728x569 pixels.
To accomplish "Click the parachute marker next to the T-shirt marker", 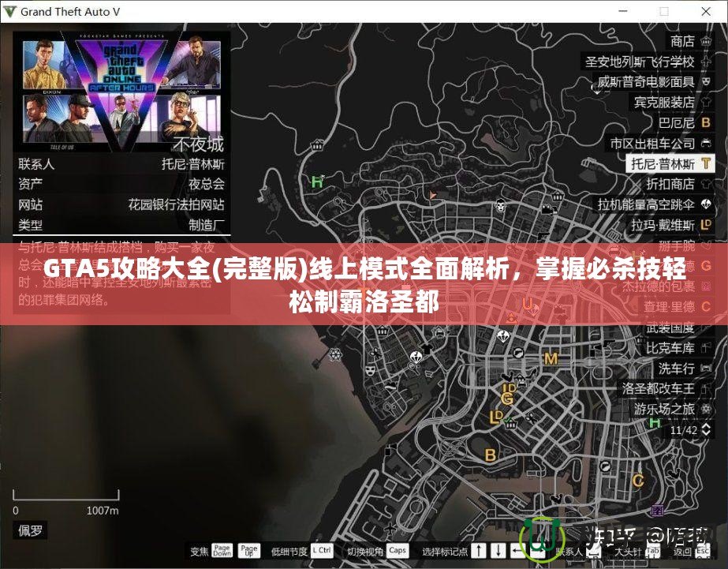I will pyautogui.click(x=416, y=357).
